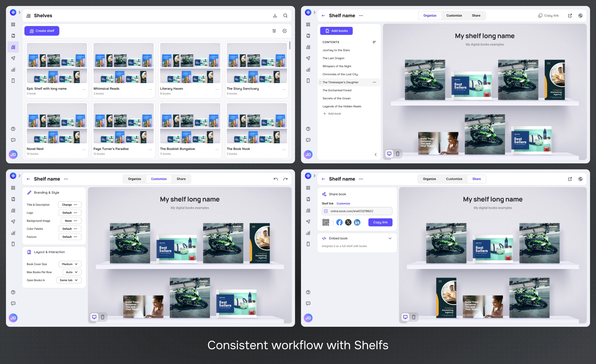Click the shelf link URL input field
This screenshot has width=596, height=364.
coord(357,211)
